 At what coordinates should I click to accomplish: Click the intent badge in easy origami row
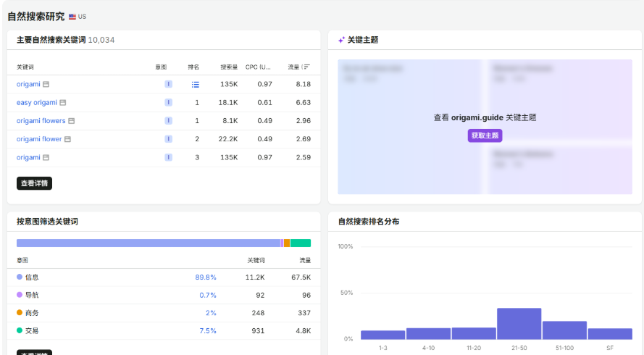pos(168,102)
